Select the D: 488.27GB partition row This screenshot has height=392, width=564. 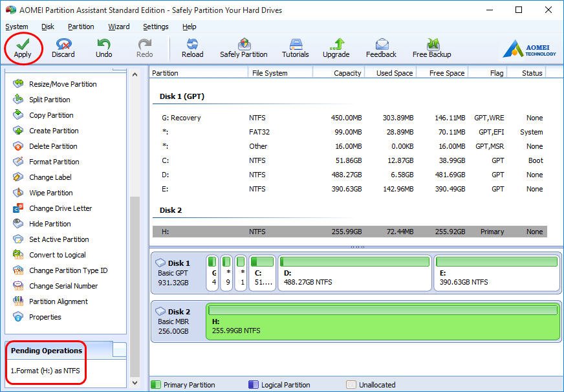pyautogui.click(x=350, y=175)
